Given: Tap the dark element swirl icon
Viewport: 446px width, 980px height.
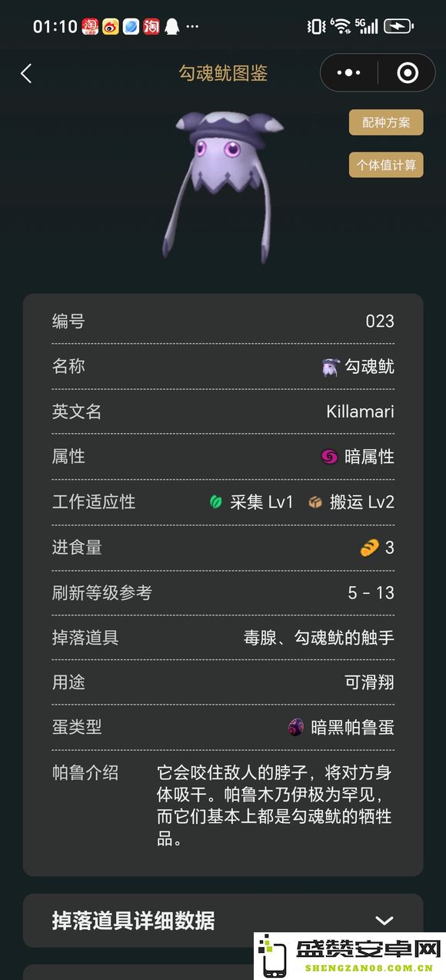Looking at the screenshot, I should [x=329, y=457].
